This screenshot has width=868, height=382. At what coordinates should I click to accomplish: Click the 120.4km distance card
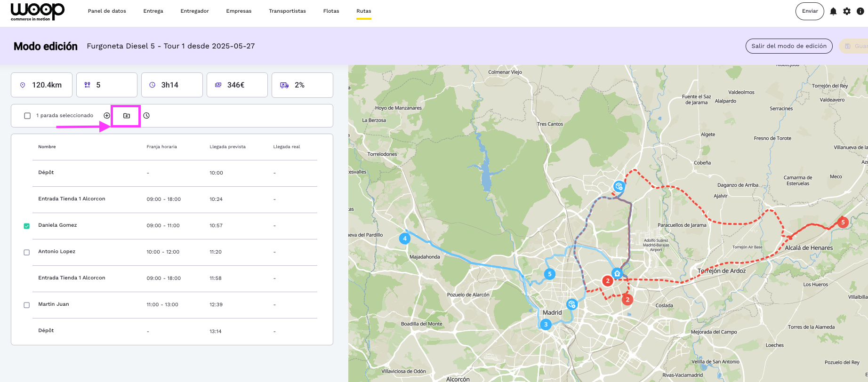click(x=41, y=85)
